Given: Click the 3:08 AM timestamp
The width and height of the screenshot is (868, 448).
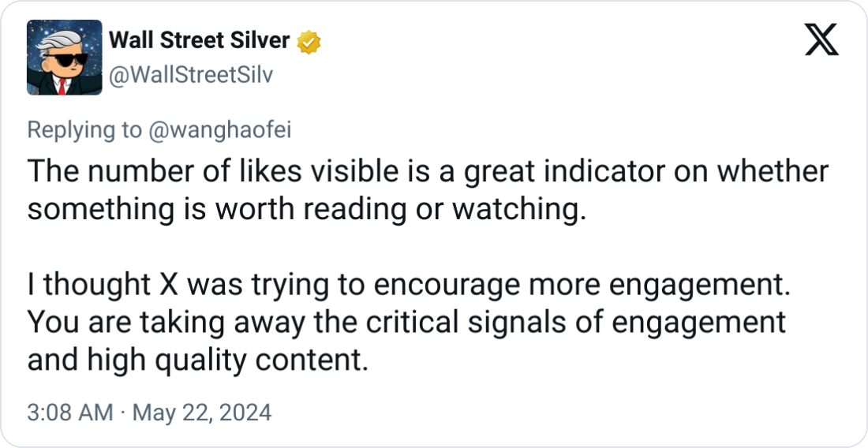Looking at the screenshot, I should point(69,412).
